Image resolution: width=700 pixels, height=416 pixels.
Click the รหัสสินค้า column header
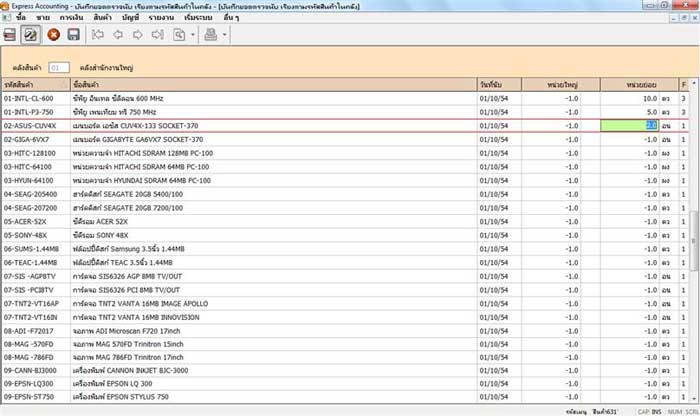click(36, 84)
